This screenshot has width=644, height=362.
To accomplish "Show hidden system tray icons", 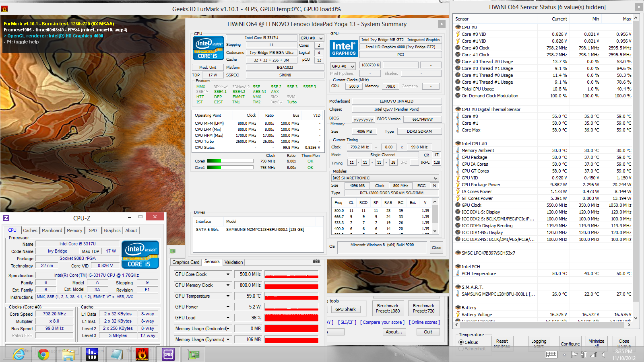I will (564, 355).
